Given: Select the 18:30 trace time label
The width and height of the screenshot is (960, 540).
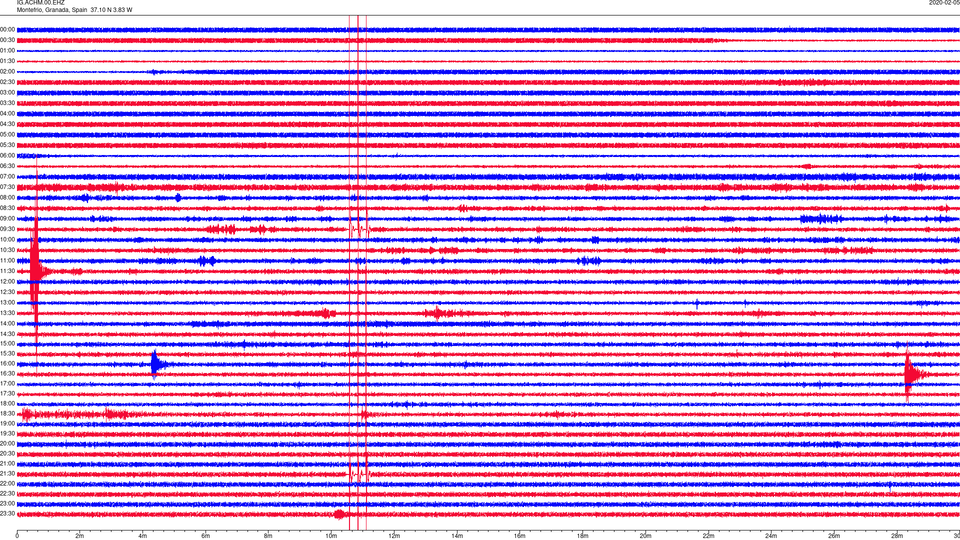Looking at the screenshot, I should pyautogui.click(x=7, y=414).
